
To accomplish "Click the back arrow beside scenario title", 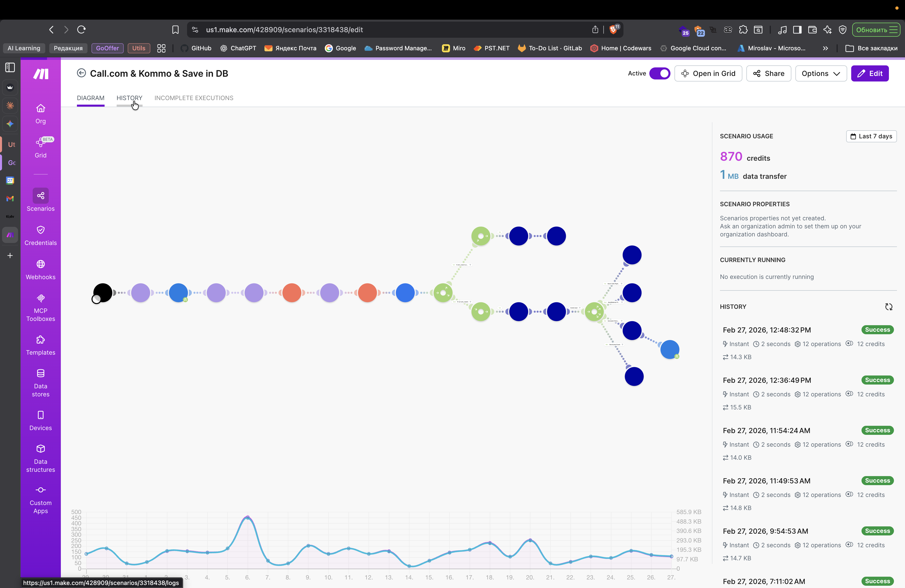I will 81,73.
